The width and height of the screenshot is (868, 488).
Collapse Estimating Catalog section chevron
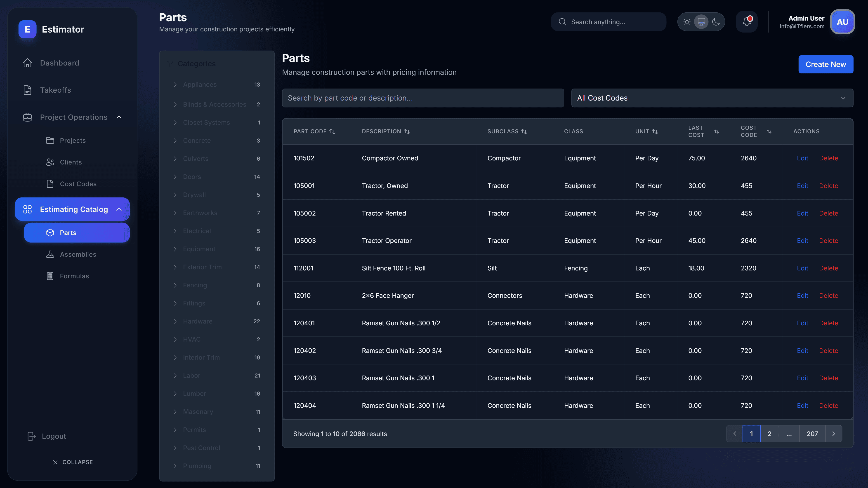coord(119,209)
